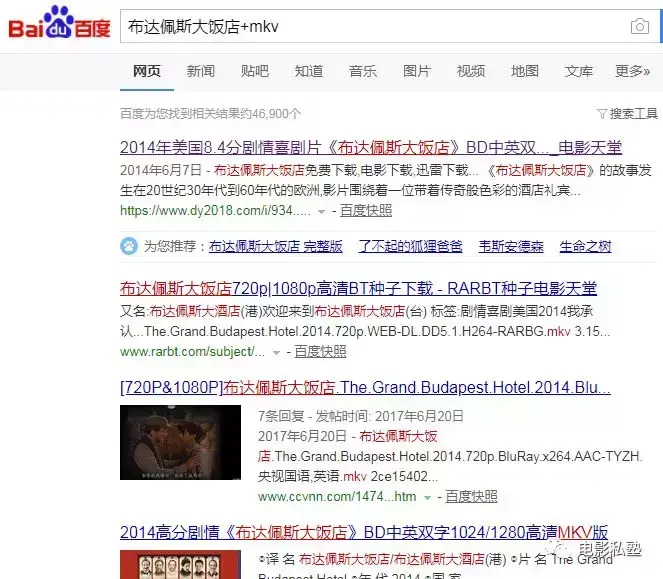Click the funnel icon beside 搜索工具
663x579 pixels.
pos(602,114)
